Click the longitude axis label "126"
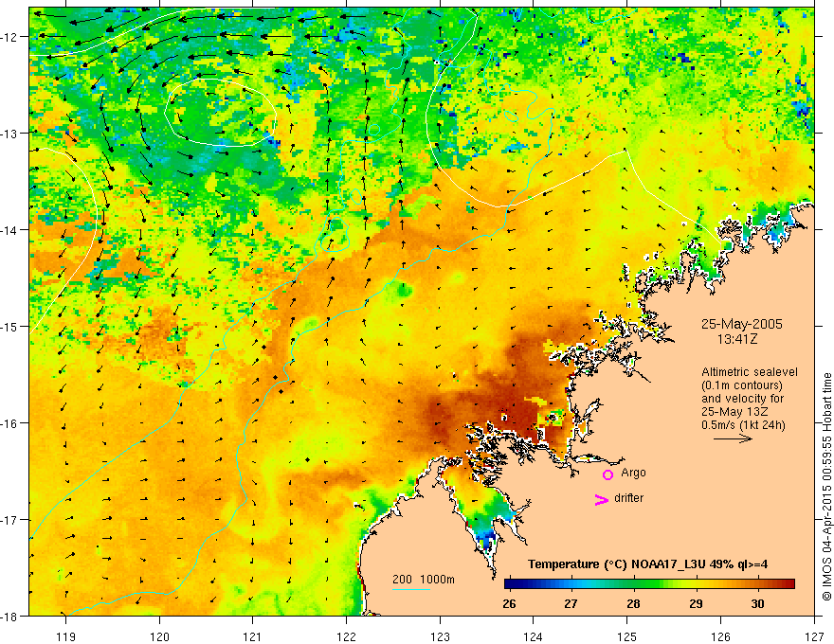834x644 pixels. pos(720,636)
